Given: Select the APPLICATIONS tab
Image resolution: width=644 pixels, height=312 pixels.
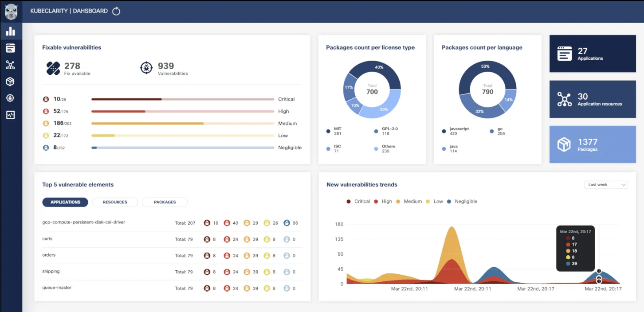Looking at the screenshot, I should click(x=65, y=202).
